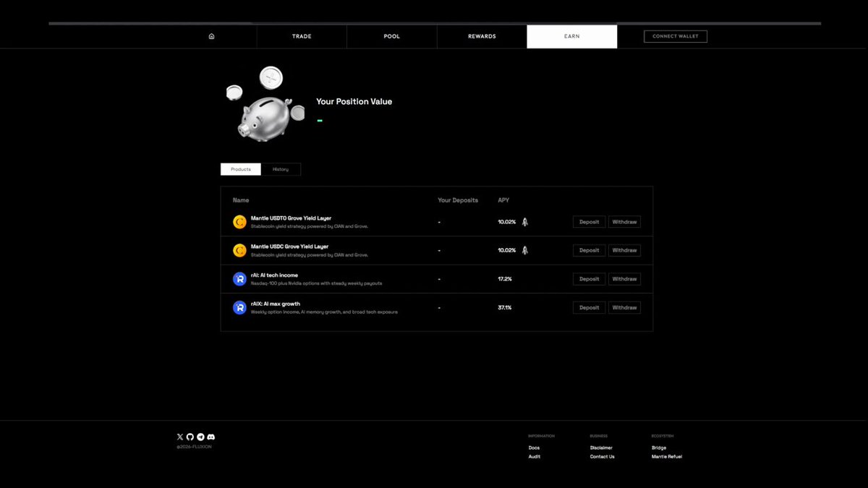Withdraw from rAIX: AI max growth
The height and width of the screenshot is (488, 868).
(625, 307)
